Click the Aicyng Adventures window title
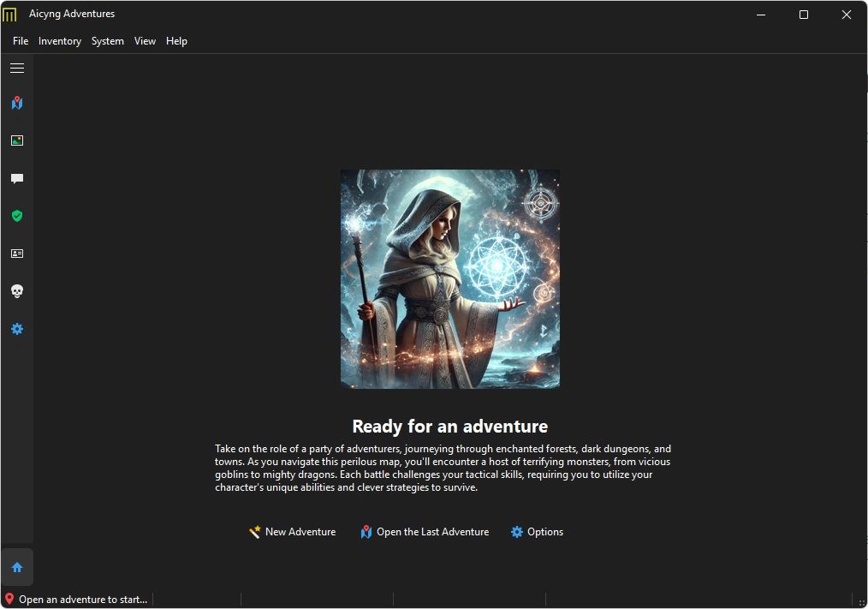Image resolution: width=868 pixels, height=609 pixels. [x=72, y=14]
